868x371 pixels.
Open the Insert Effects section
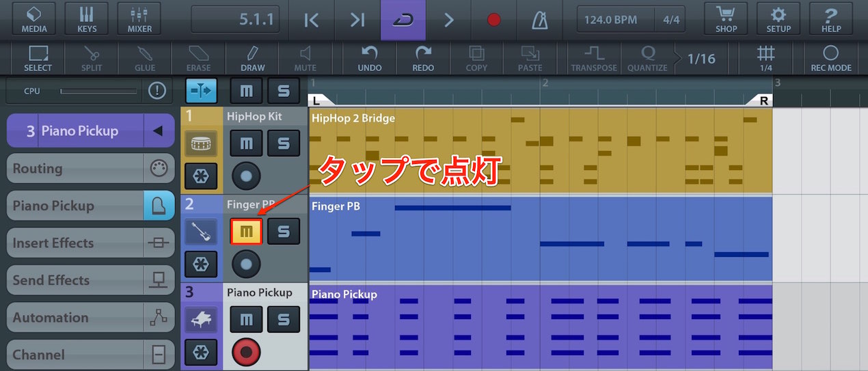pos(91,243)
